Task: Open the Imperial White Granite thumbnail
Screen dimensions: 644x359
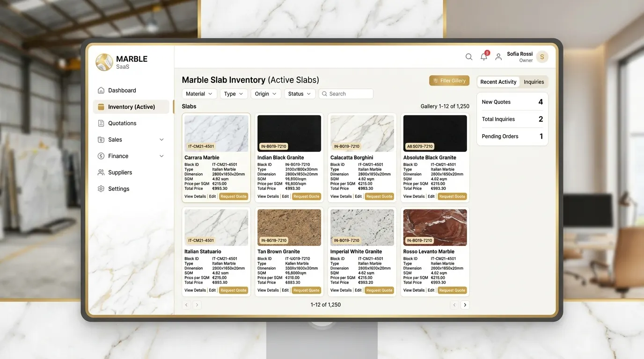Action: (x=362, y=227)
